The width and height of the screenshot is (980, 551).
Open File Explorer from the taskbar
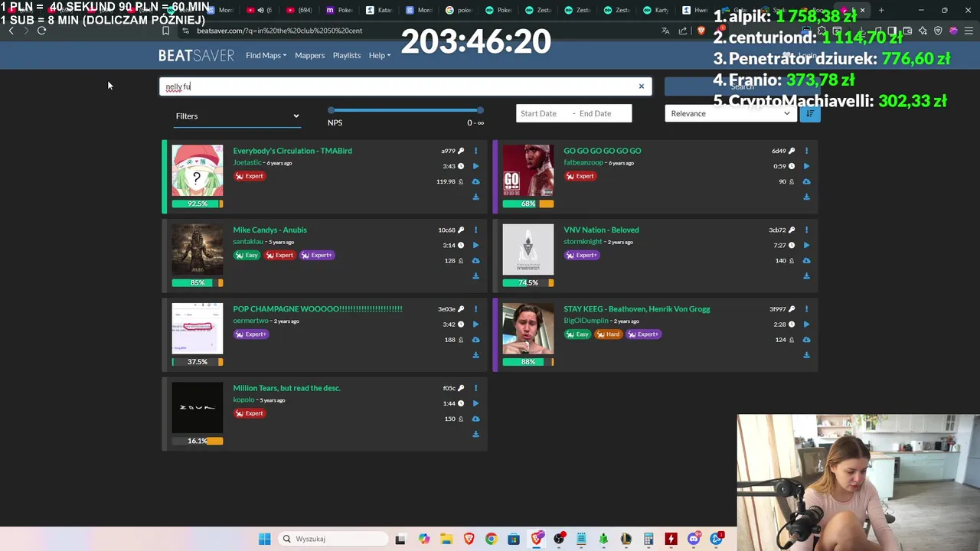click(446, 539)
